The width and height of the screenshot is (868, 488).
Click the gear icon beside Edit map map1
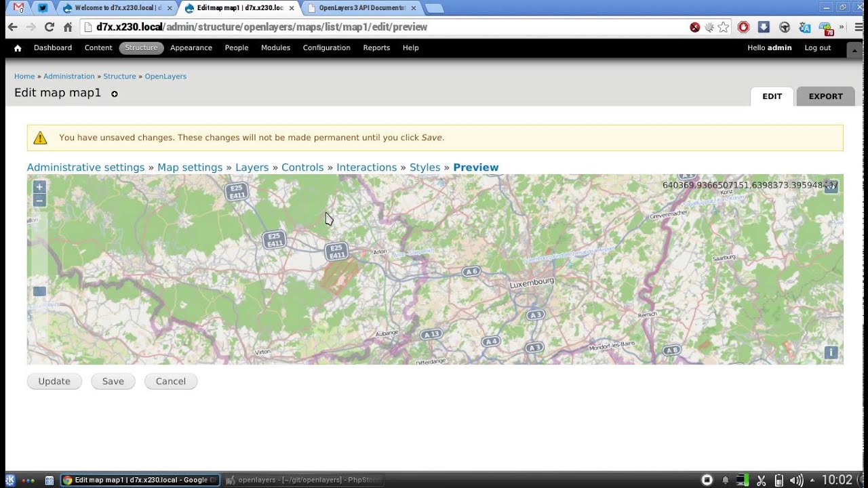tap(115, 94)
